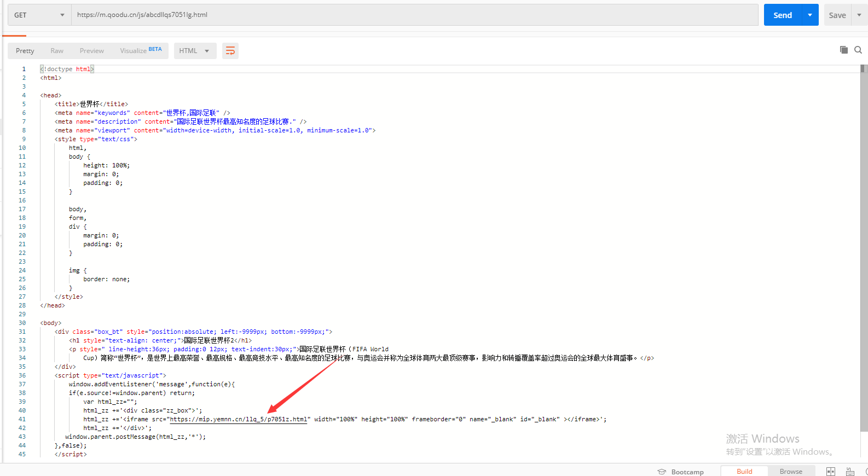868x476 pixels.
Task: Switch to the Pretty response view
Action: 25,51
